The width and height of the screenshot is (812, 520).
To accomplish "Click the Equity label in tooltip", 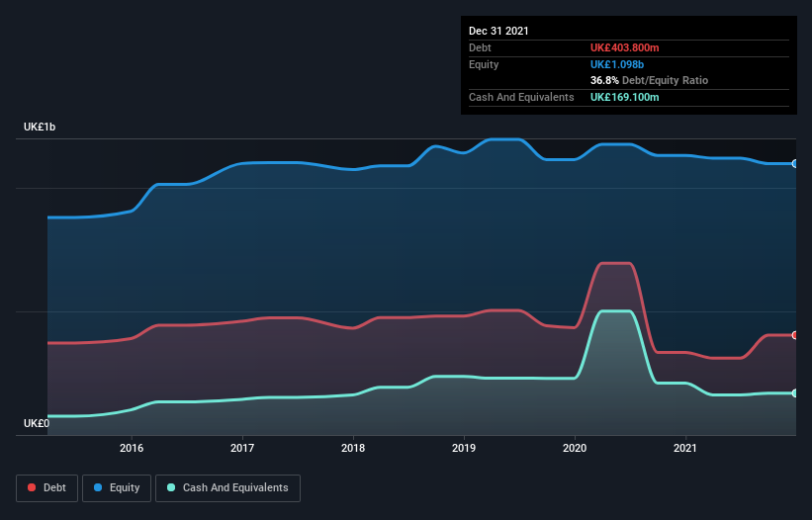I will pos(484,64).
